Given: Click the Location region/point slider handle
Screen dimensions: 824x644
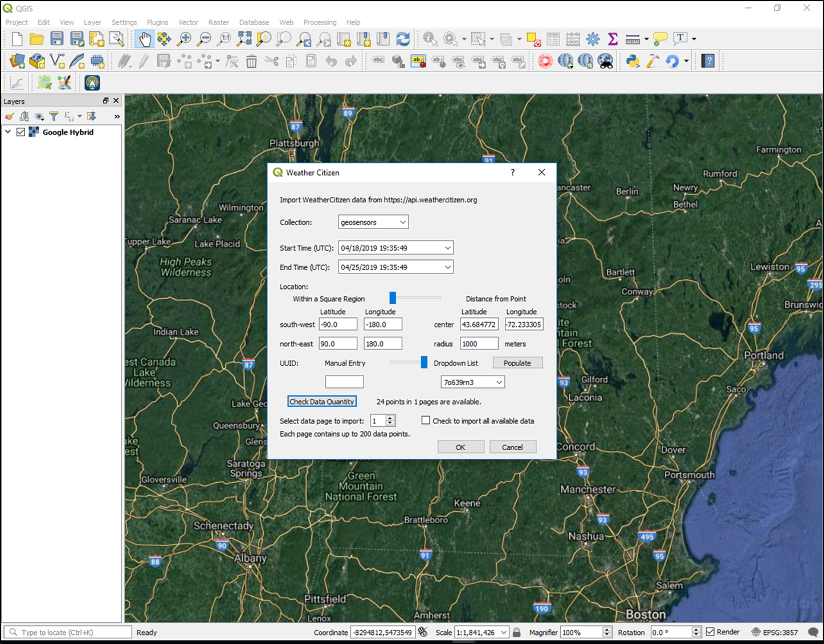Looking at the screenshot, I should pos(393,297).
